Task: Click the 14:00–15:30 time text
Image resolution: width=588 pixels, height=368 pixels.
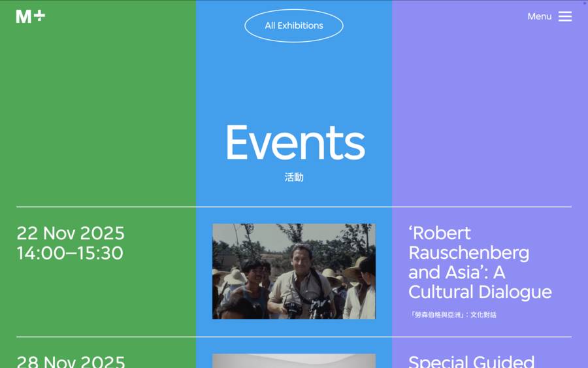Action: [x=70, y=253]
